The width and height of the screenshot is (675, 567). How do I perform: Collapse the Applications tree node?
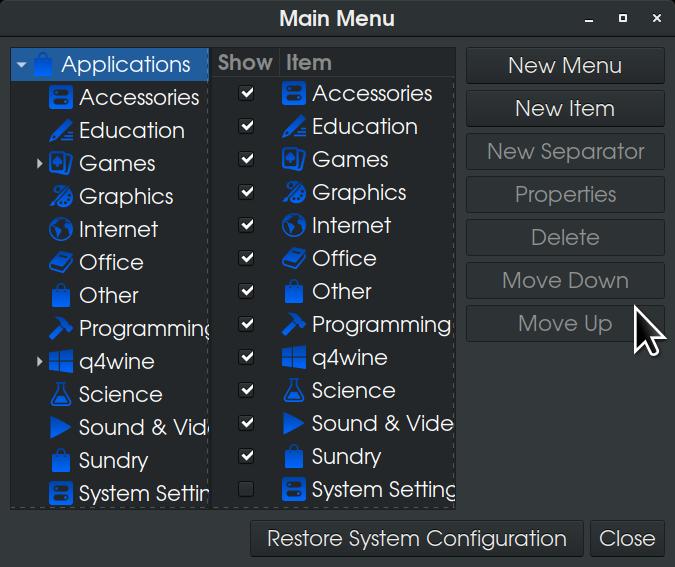(x=22, y=66)
